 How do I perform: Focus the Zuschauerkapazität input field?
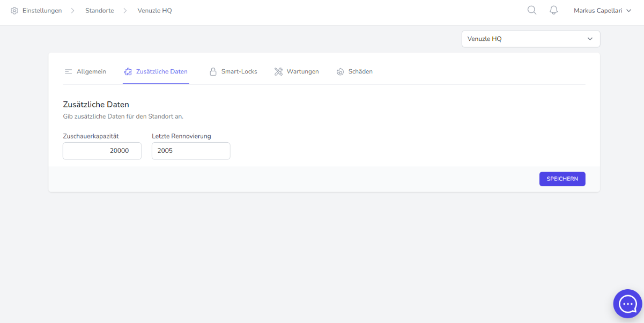[x=102, y=151]
